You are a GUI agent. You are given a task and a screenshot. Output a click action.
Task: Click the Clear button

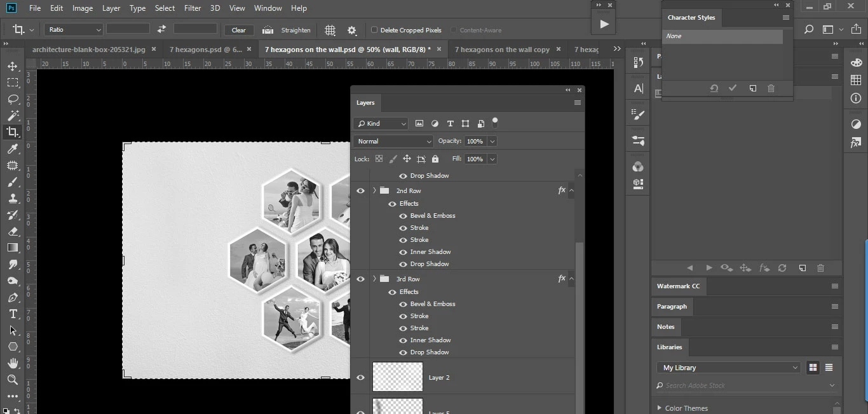pos(239,30)
